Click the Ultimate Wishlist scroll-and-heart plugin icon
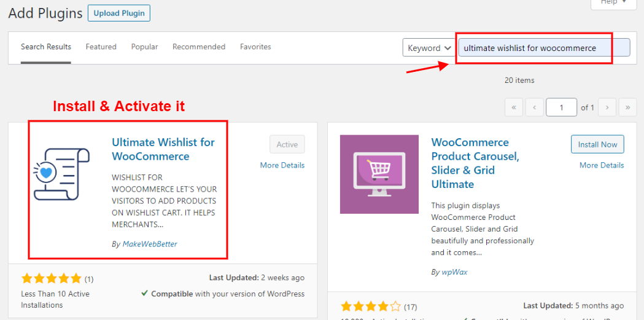The image size is (644, 320). (x=61, y=174)
